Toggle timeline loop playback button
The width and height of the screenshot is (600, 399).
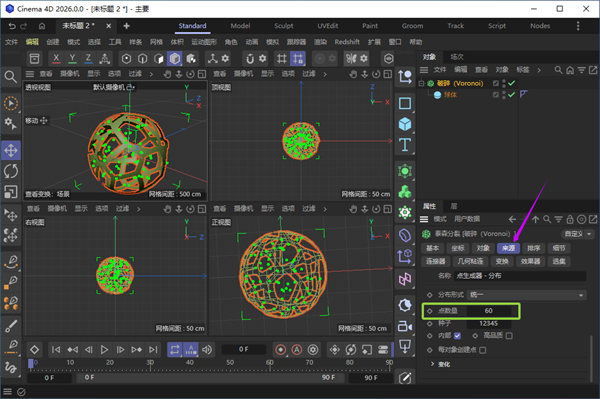click(174, 350)
